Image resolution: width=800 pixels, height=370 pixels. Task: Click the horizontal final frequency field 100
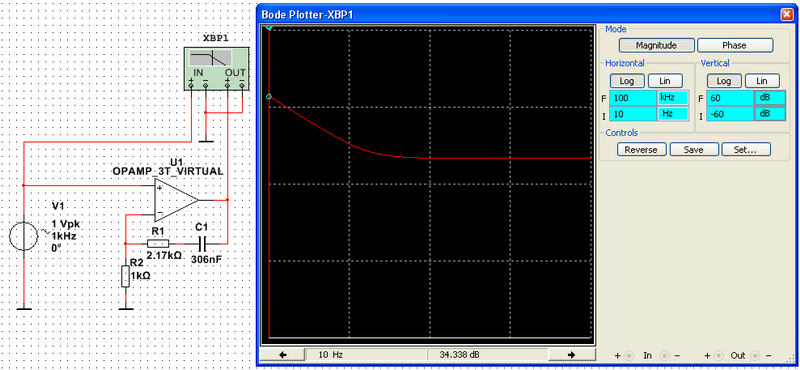pyautogui.click(x=633, y=97)
